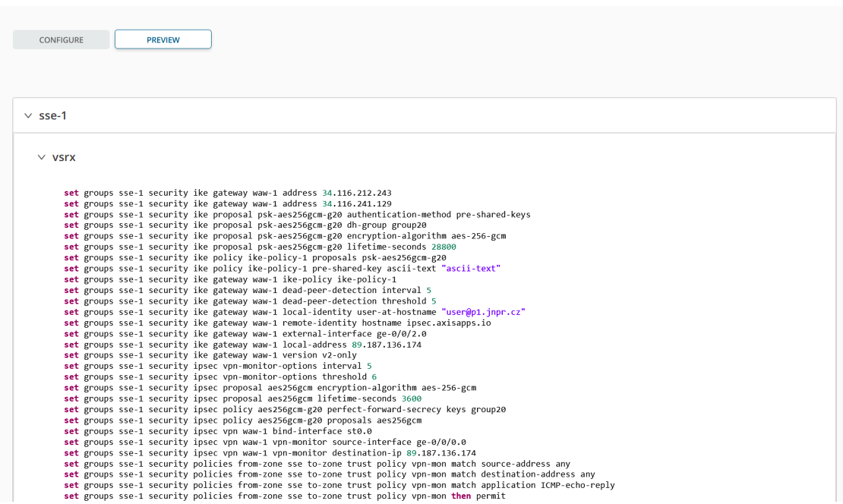Screen dimensions: 843x504
Task: Click the vpn-monitor-options threshold 6 line
Action: coord(220,377)
